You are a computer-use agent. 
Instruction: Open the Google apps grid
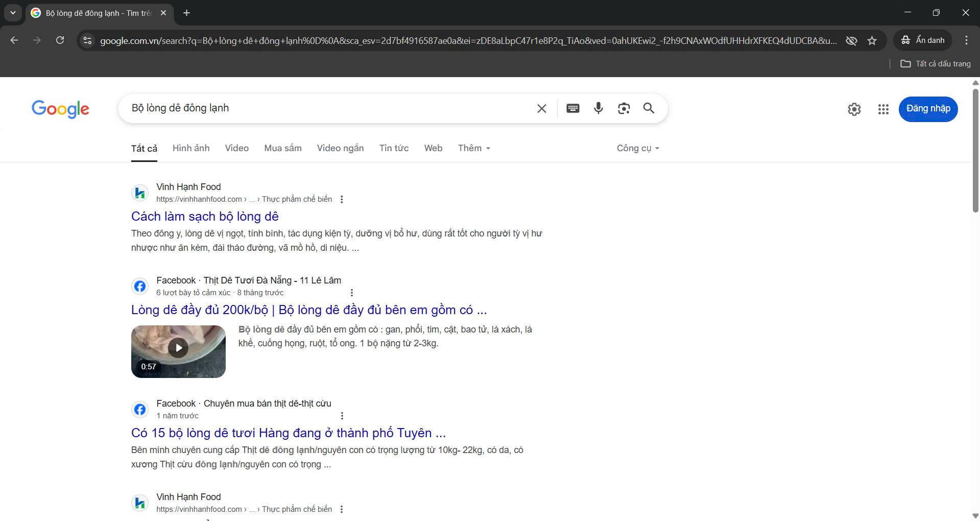[x=883, y=109]
